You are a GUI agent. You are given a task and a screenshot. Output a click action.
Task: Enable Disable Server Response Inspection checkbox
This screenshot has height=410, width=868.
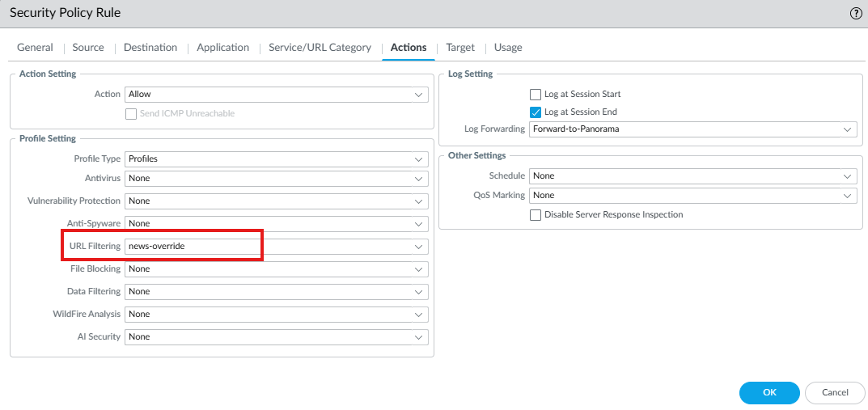click(x=535, y=215)
